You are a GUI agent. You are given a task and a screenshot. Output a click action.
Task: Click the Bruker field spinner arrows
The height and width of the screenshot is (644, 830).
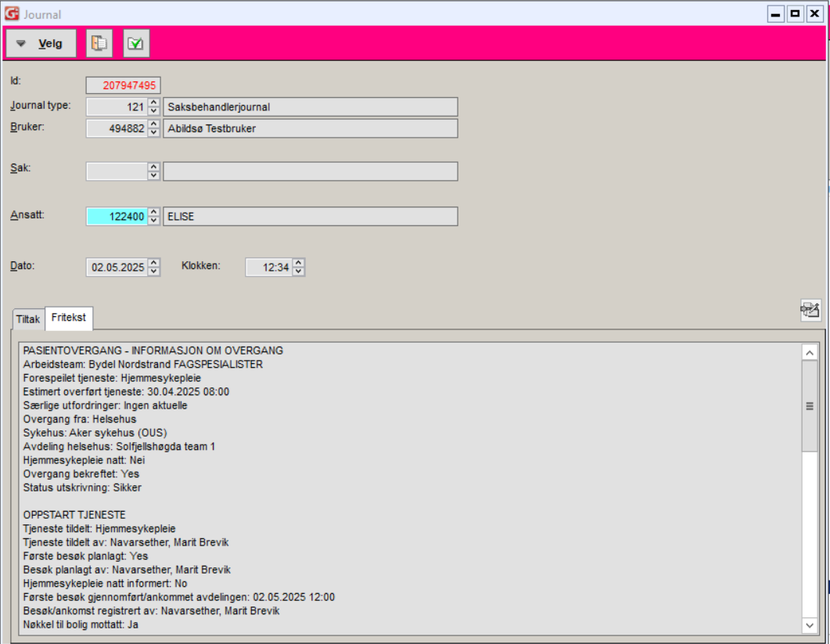click(x=154, y=128)
